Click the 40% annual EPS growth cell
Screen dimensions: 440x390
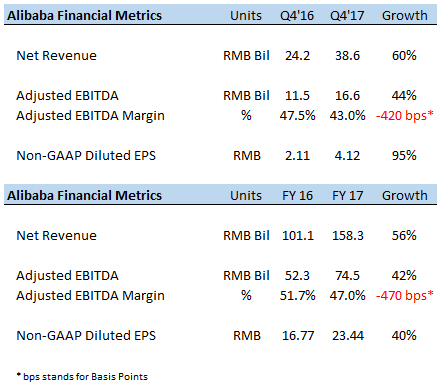pos(404,336)
